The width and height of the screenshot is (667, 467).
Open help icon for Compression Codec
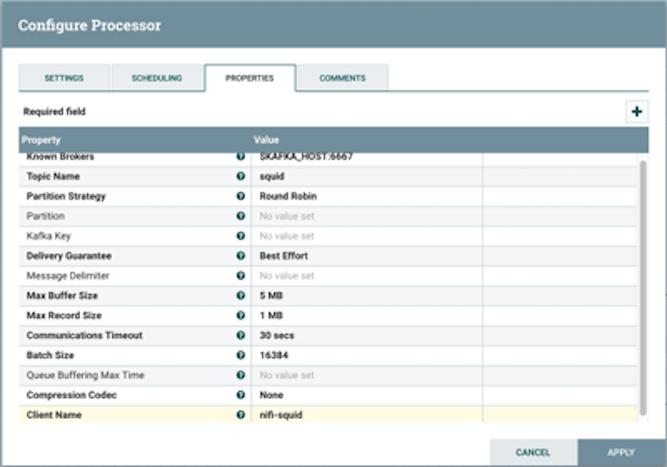coord(241,395)
